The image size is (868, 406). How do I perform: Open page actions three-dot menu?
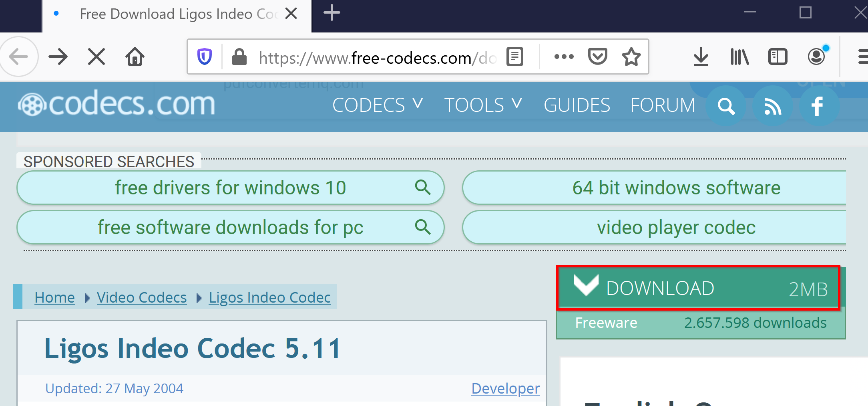(564, 57)
